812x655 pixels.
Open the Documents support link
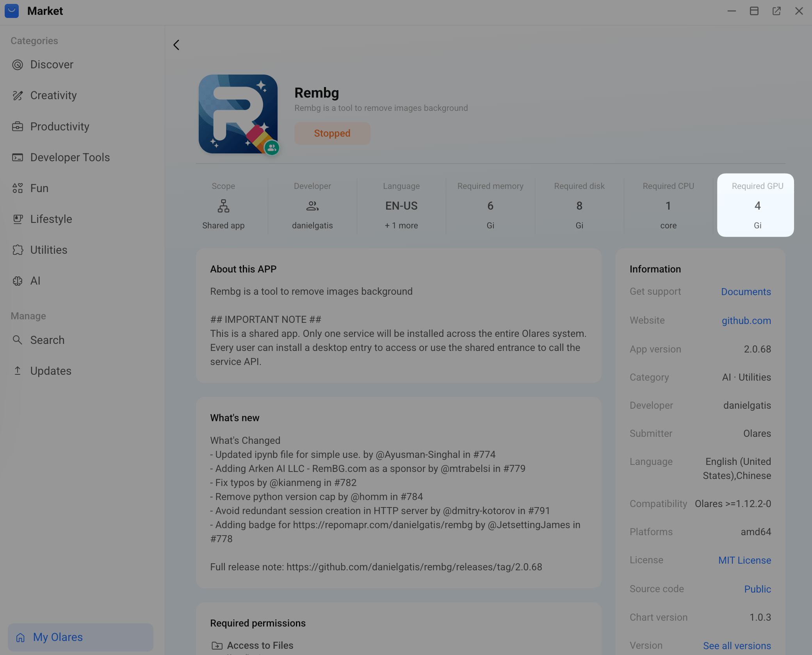[x=745, y=292]
